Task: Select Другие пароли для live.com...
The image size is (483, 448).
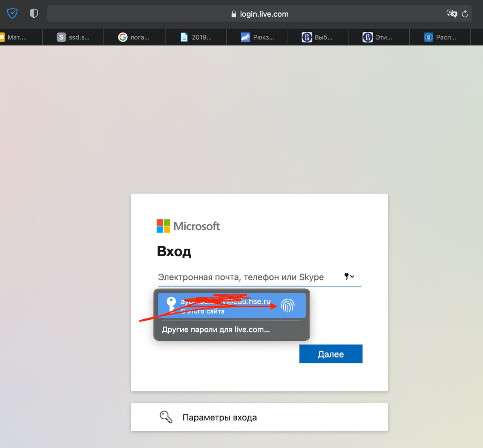Action: coord(216,329)
